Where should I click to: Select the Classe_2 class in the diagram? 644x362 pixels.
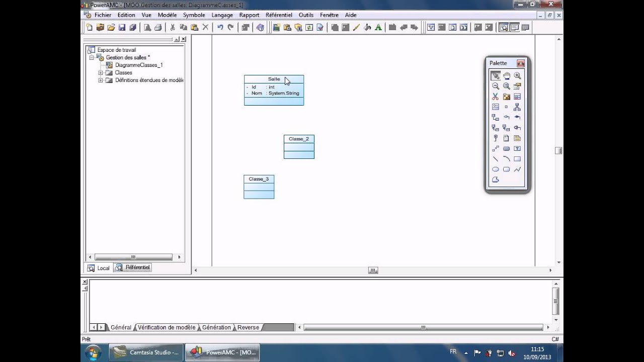[299, 147]
